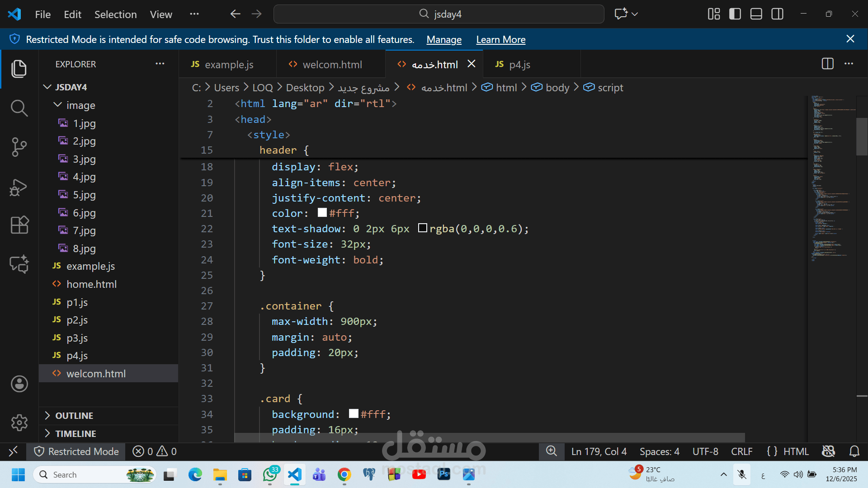The width and height of the screenshot is (868, 488).
Task: Open the Selection menu
Action: coord(115,14)
